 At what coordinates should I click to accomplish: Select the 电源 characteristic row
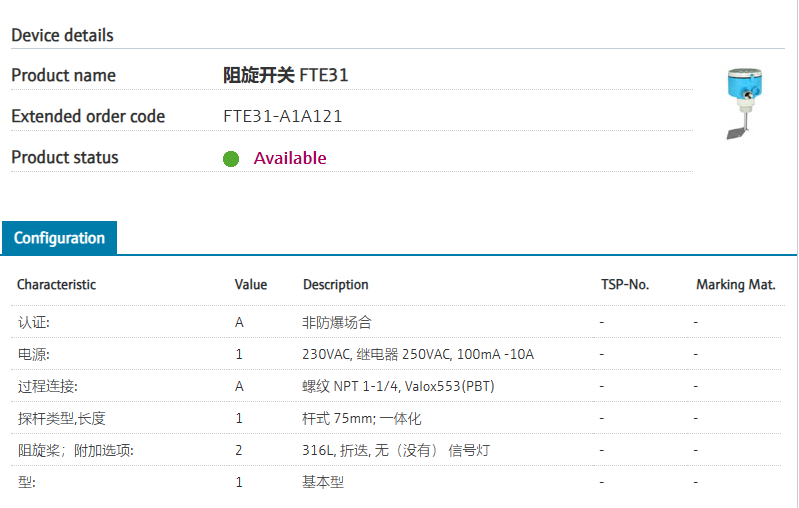[x=34, y=355]
